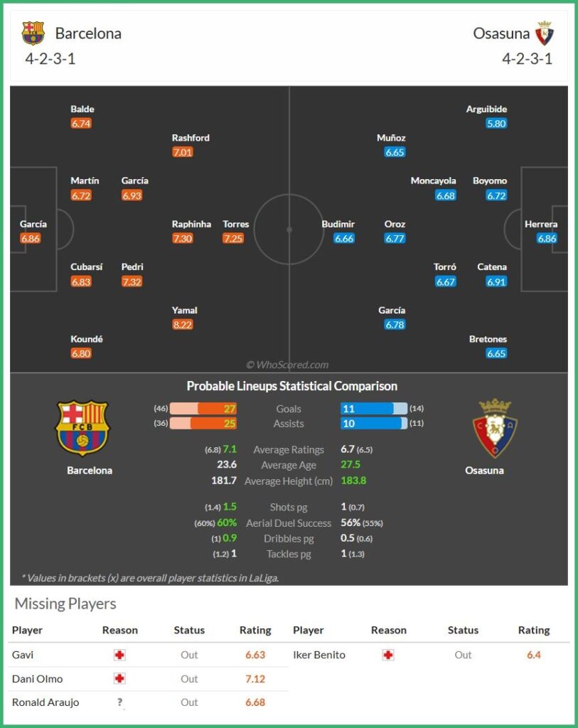The image size is (578, 728).
Task: Click the small Osasuna crest beside the team name
Action: pyautogui.click(x=545, y=33)
